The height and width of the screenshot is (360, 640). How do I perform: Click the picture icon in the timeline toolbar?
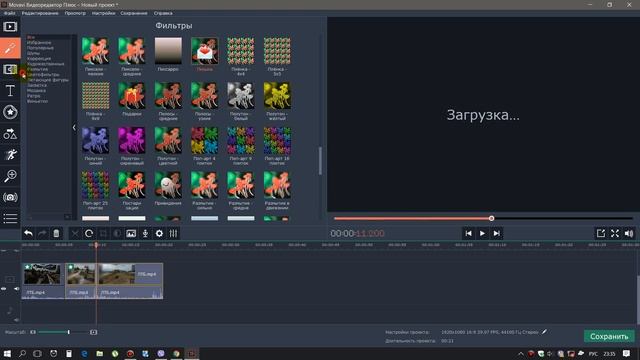pos(131,233)
